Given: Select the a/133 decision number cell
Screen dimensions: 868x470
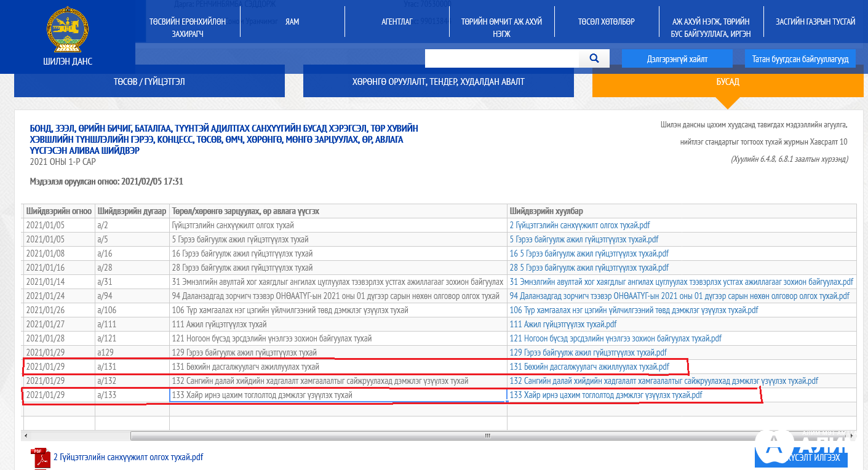Looking at the screenshot, I should (132, 395).
